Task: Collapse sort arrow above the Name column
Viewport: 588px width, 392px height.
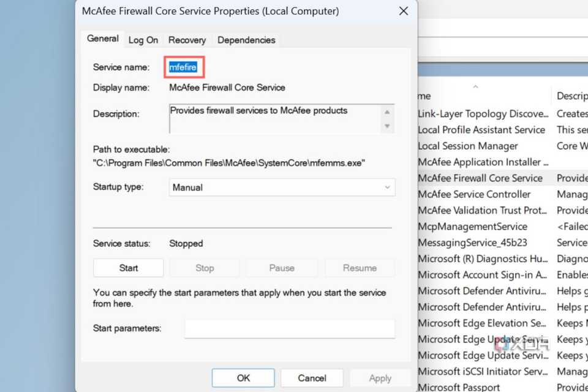Action: pyautogui.click(x=475, y=87)
